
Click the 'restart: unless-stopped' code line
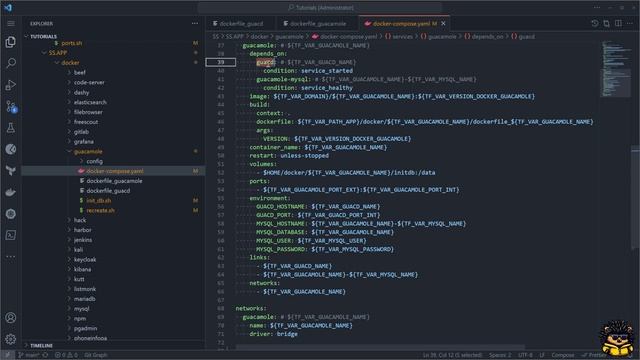(x=289, y=156)
